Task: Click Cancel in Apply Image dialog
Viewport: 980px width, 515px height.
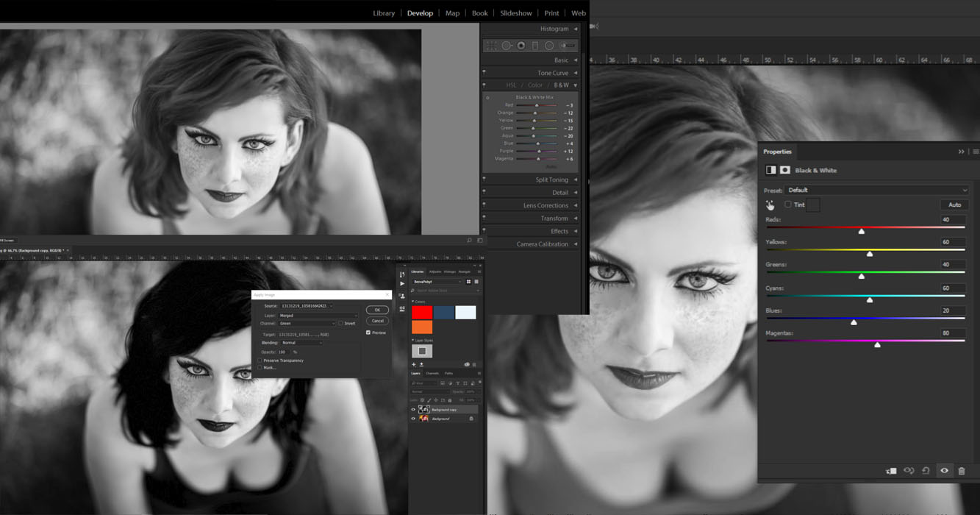Action: tap(377, 321)
